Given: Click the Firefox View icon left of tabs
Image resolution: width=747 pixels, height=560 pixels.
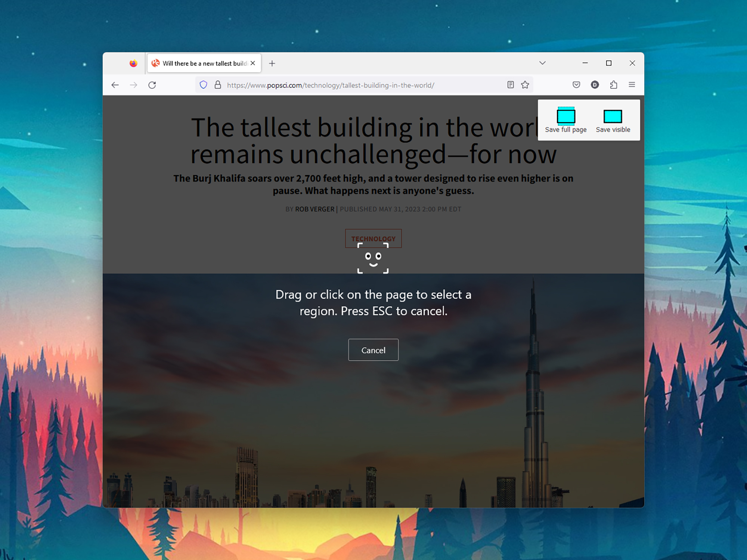Looking at the screenshot, I should 133,63.
